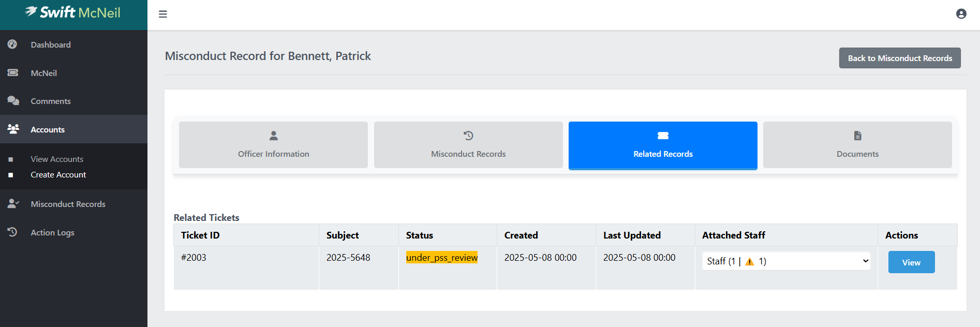The image size is (980, 327).
Task: Click the Accounts people group icon
Action: click(x=13, y=129)
